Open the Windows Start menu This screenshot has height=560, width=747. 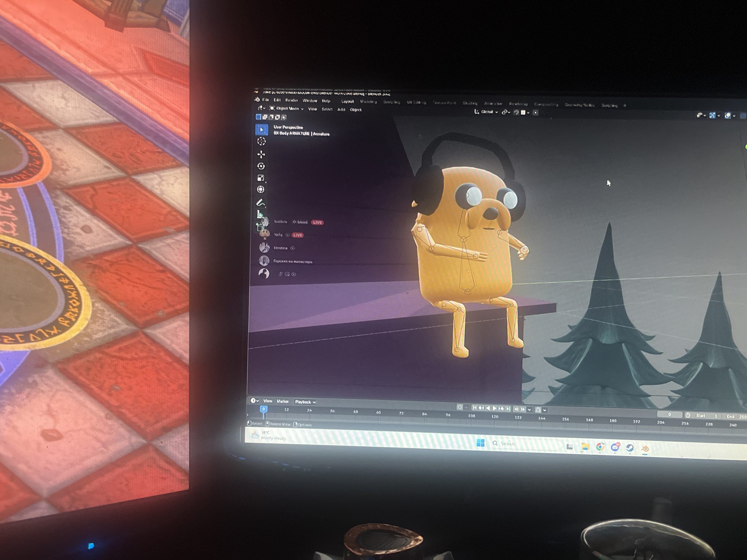tap(481, 443)
